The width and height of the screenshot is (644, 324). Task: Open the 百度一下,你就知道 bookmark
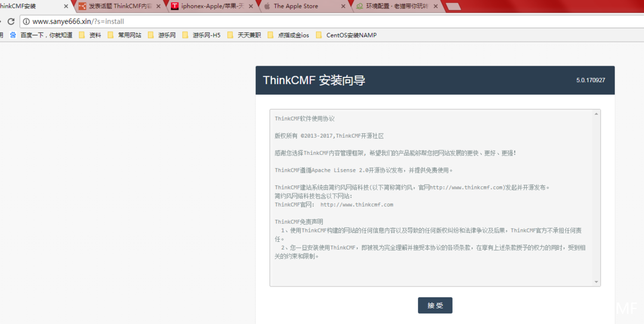tap(42, 35)
